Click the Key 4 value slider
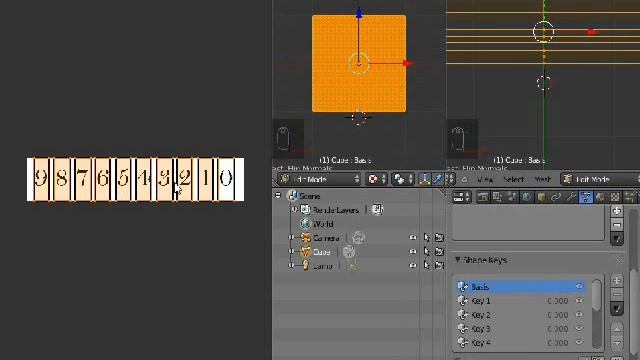 [x=558, y=343]
